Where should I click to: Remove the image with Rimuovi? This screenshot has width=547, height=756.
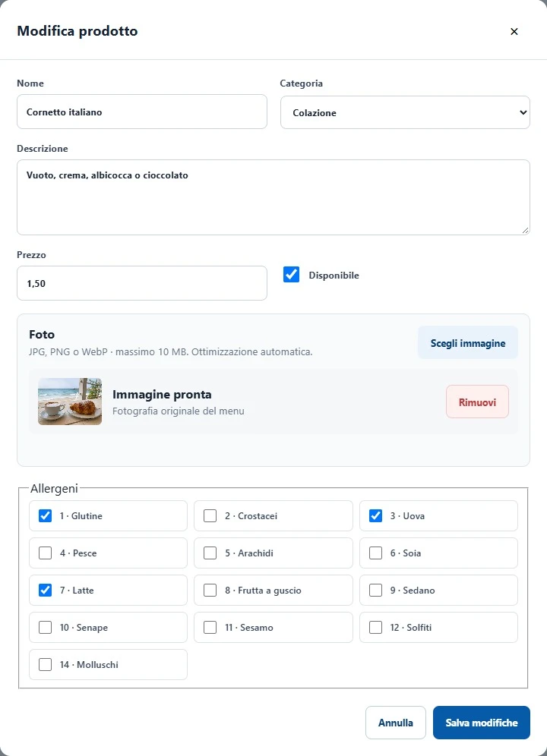point(477,402)
